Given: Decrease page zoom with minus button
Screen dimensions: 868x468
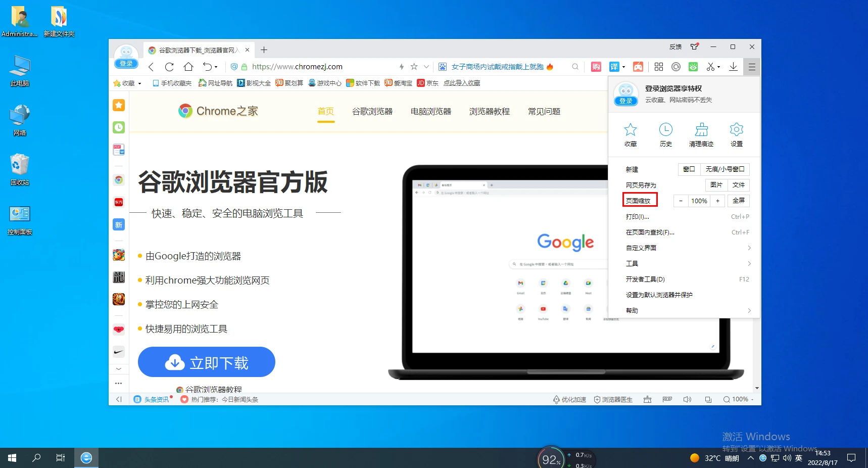Looking at the screenshot, I should click(681, 201).
